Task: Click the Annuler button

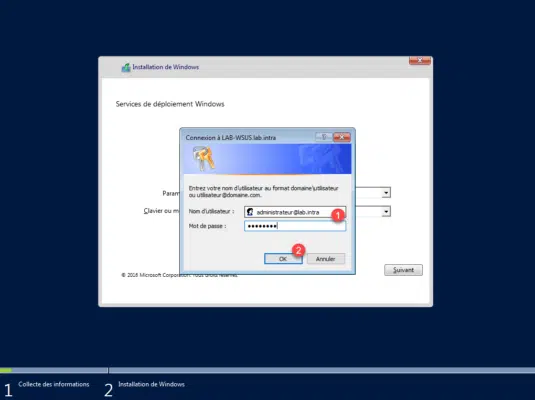Action: point(326,259)
